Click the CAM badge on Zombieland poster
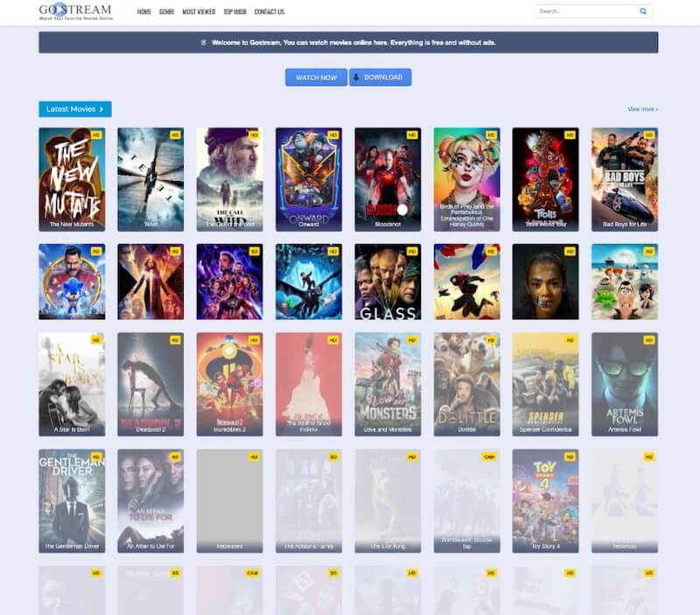Screen dimensions: 700x615 coord(490,457)
